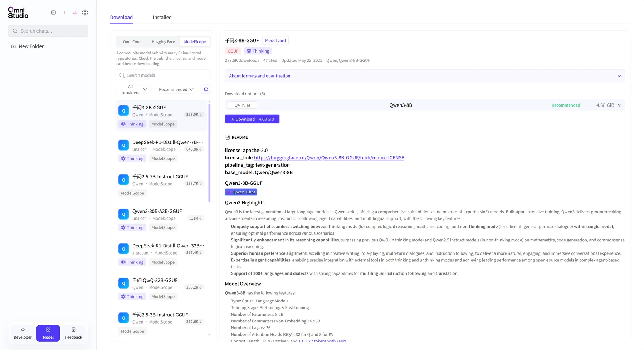
Task: Click ModelScope tag on 千问2.5-3B-Instruct-GGUF
Action: pyautogui.click(x=132, y=331)
